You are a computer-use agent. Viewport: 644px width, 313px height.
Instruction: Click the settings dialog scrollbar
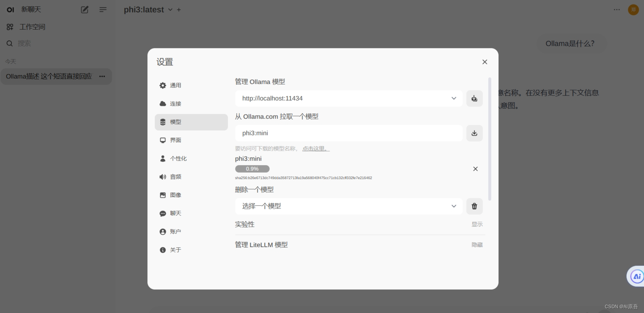coord(490,139)
